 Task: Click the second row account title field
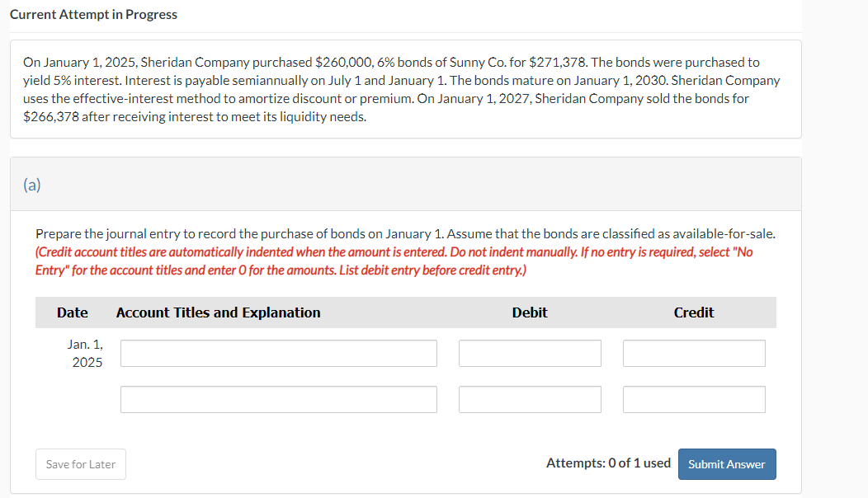point(279,399)
